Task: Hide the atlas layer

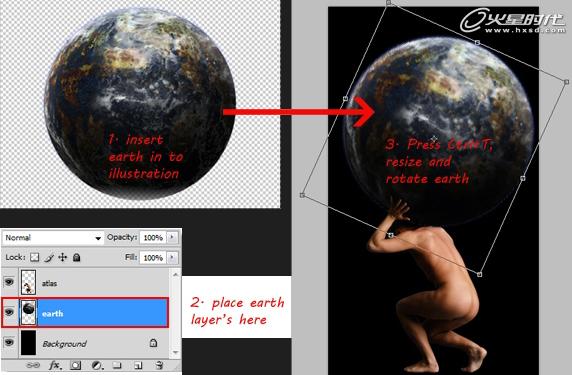Action: pyautogui.click(x=9, y=282)
